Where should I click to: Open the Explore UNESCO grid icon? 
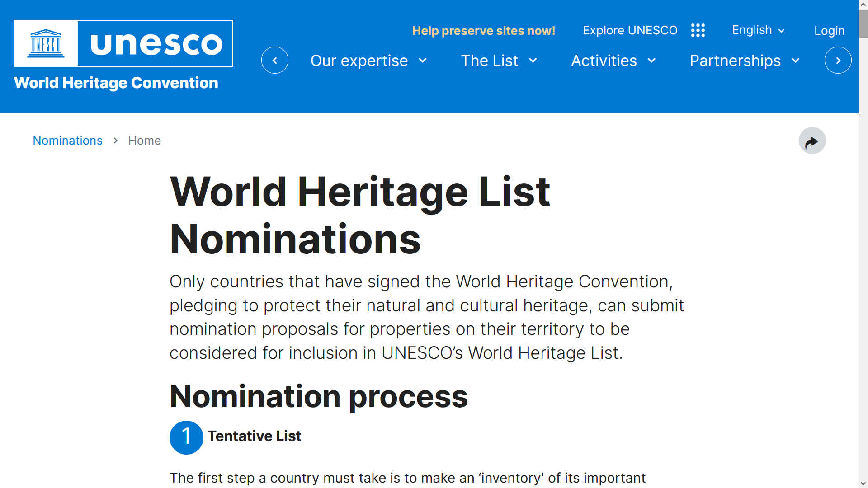[698, 30]
